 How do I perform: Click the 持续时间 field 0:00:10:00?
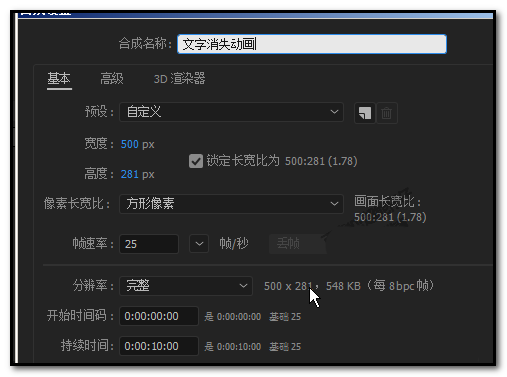click(159, 346)
